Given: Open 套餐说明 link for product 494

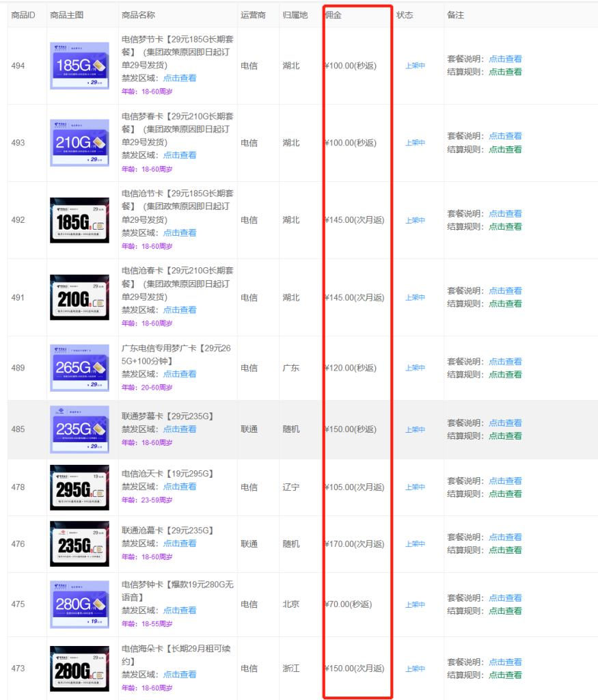Looking at the screenshot, I should click(505, 59).
